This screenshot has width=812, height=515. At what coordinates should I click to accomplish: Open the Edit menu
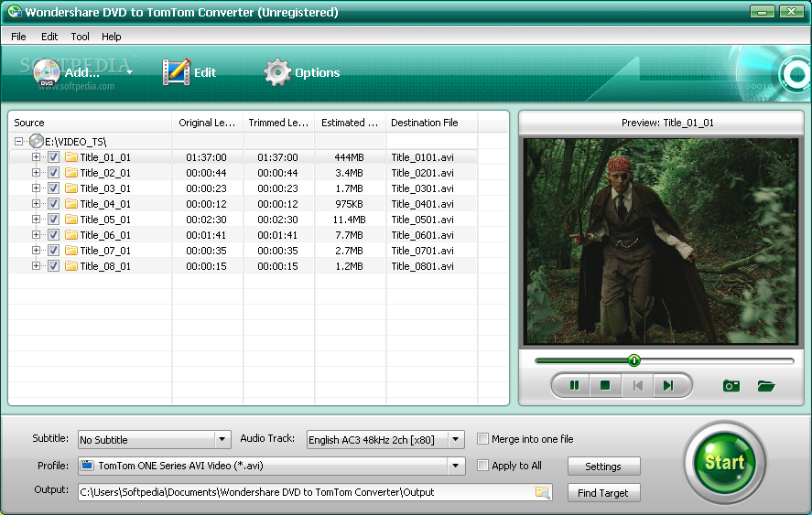(x=49, y=37)
